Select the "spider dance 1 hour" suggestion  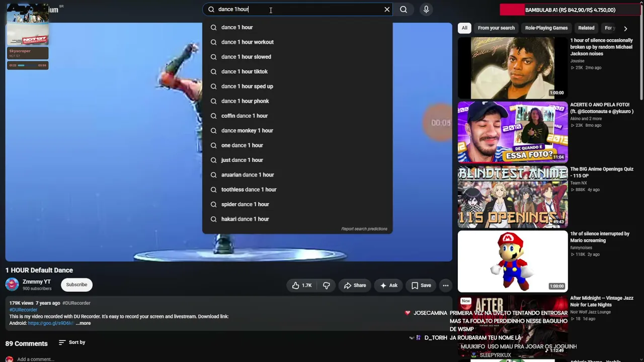(297, 204)
